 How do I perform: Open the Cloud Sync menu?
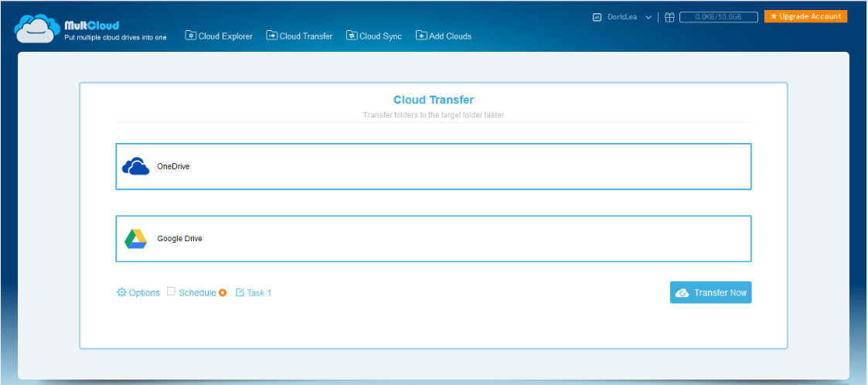click(374, 36)
